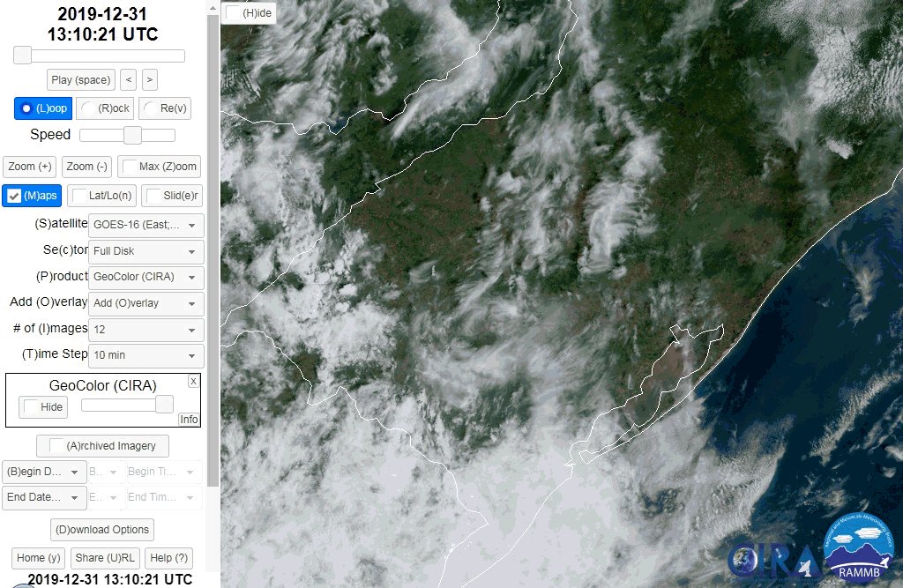This screenshot has height=588, width=903.
Task: Open the Help (?) button
Action: [x=168, y=558]
